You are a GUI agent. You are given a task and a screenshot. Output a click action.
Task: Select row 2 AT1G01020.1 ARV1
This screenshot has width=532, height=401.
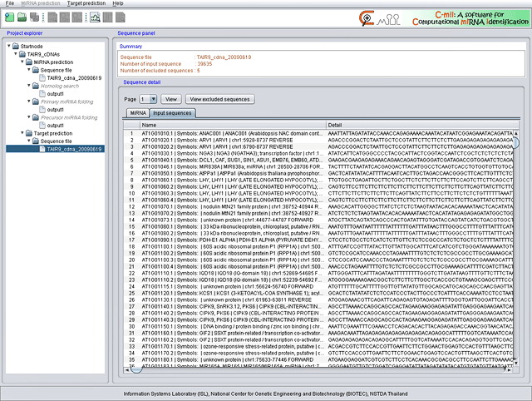tap(318, 141)
